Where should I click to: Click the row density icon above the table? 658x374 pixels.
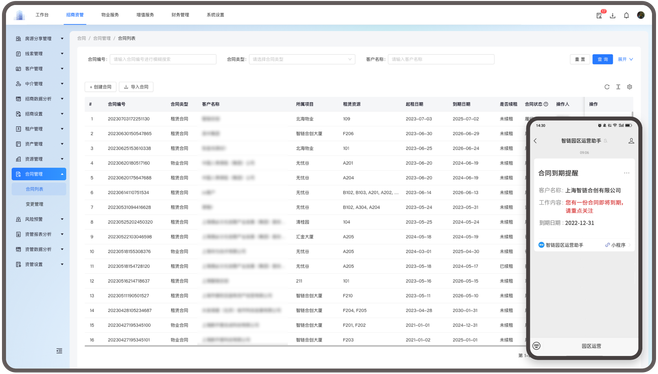pos(618,87)
